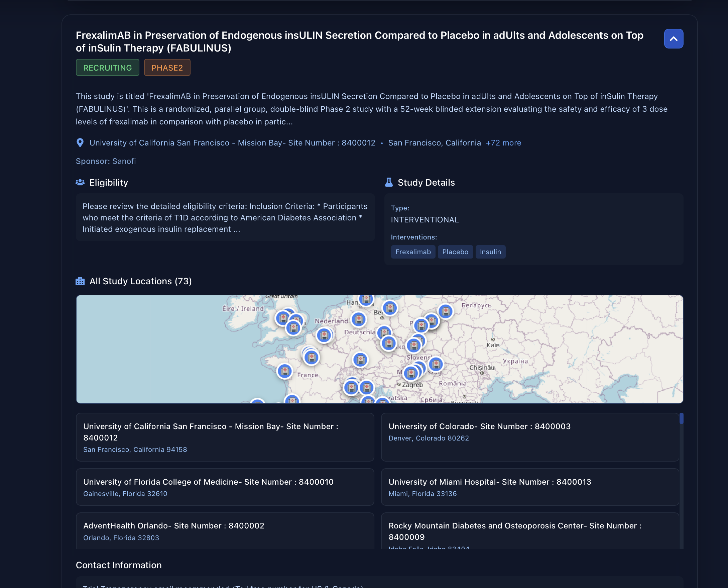728x588 pixels.
Task: Click hospital map marker near France label
Action: (x=284, y=371)
